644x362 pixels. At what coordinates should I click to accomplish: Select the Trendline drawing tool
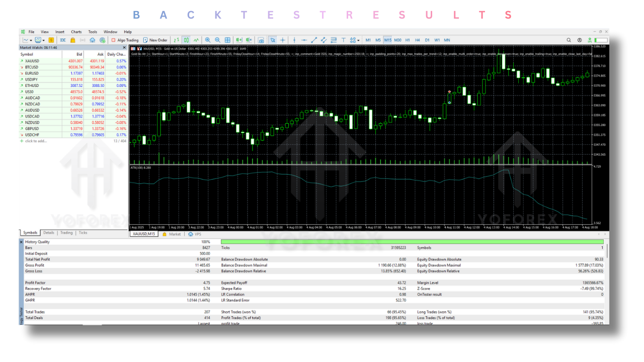(x=313, y=40)
